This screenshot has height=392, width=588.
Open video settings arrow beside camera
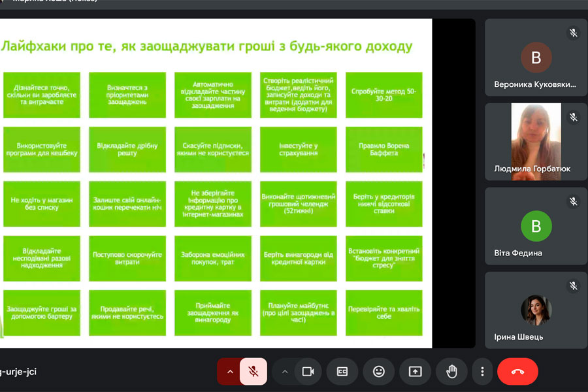pyautogui.click(x=285, y=372)
